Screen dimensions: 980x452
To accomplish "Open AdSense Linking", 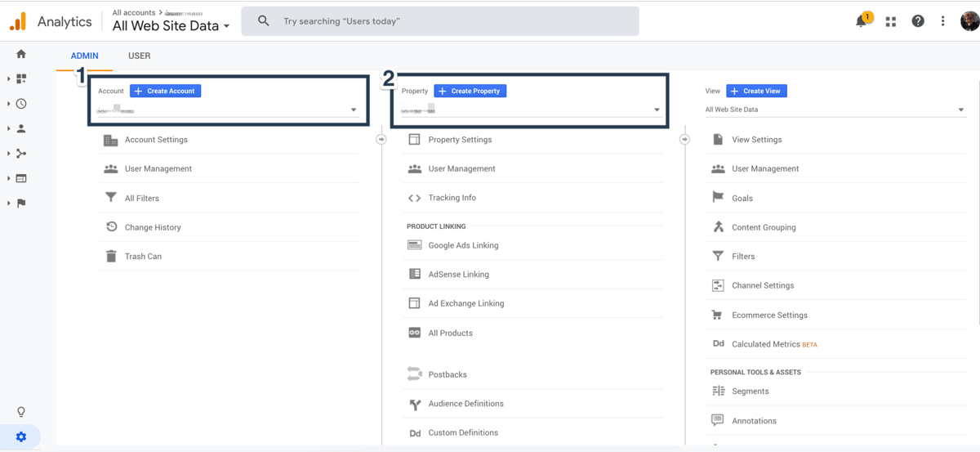I will 458,275.
